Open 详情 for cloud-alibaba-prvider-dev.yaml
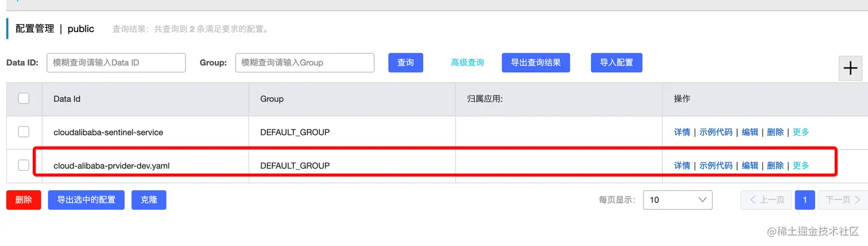868x246 pixels. pyautogui.click(x=682, y=166)
